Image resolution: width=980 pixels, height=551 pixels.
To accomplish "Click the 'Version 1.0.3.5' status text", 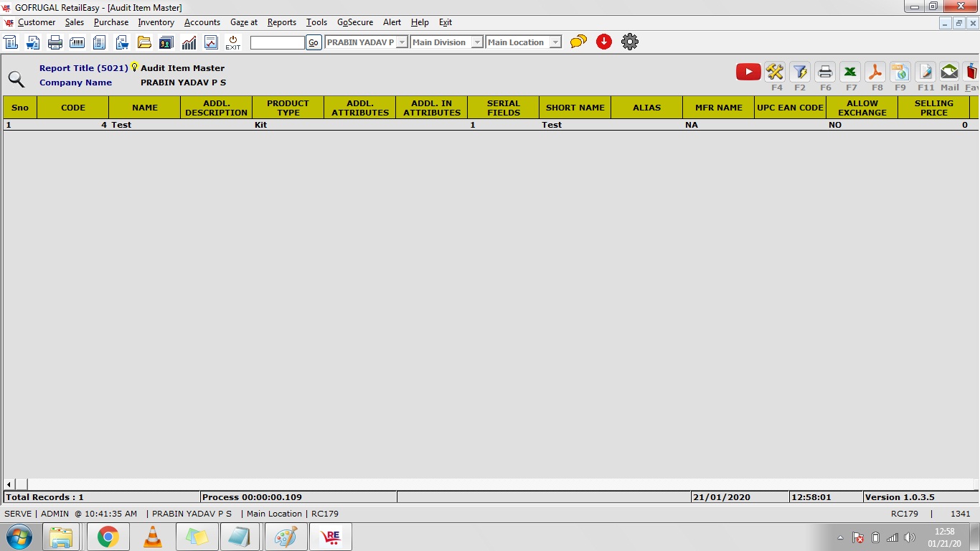I will tap(900, 497).
